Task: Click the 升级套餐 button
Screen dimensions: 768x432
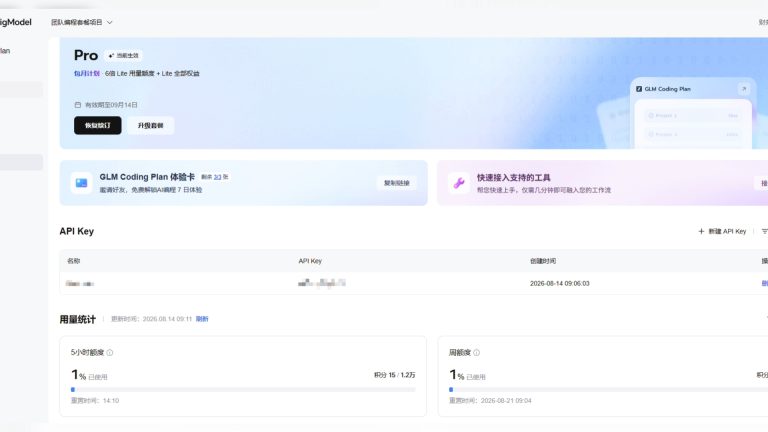Action: pyautogui.click(x=150, y=125)
